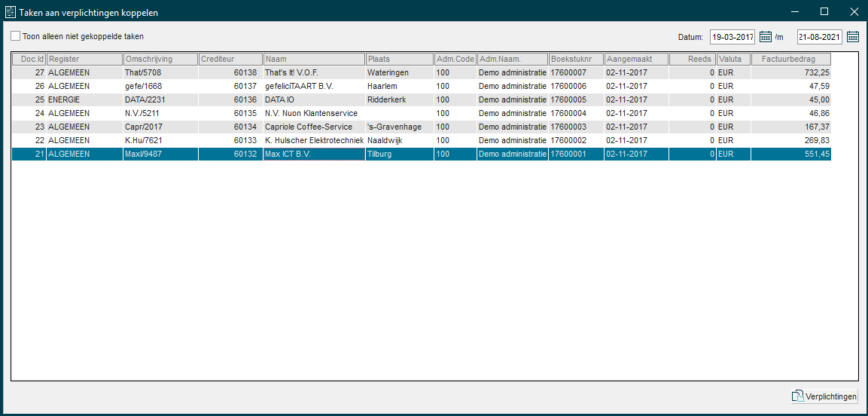Viewport: 868px width, 416px height.
Task: Sort by the Register column header
Action: 84,59
